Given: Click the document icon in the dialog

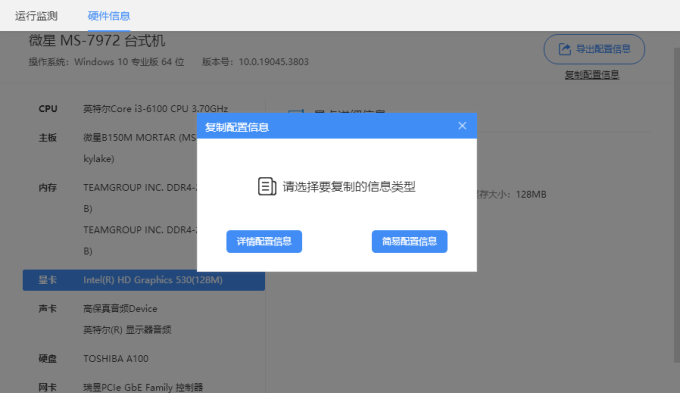Looking at the screenshot, I should coord(267,187).
